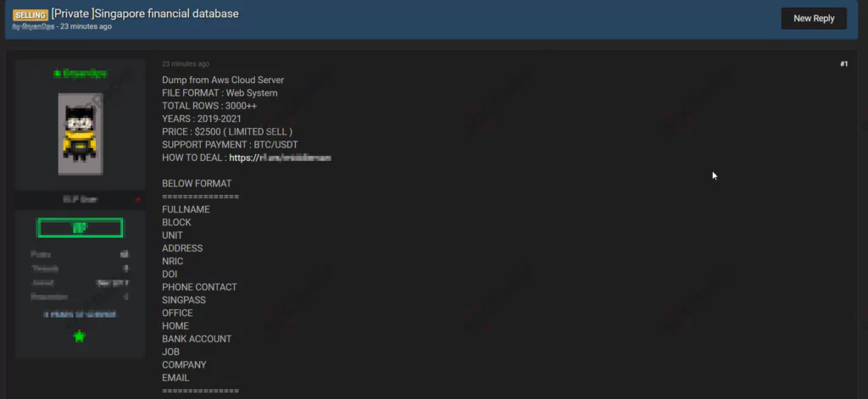Click the OFFICE field line
The height and width of the screenshot is (399, 868).
coord(178,313)
